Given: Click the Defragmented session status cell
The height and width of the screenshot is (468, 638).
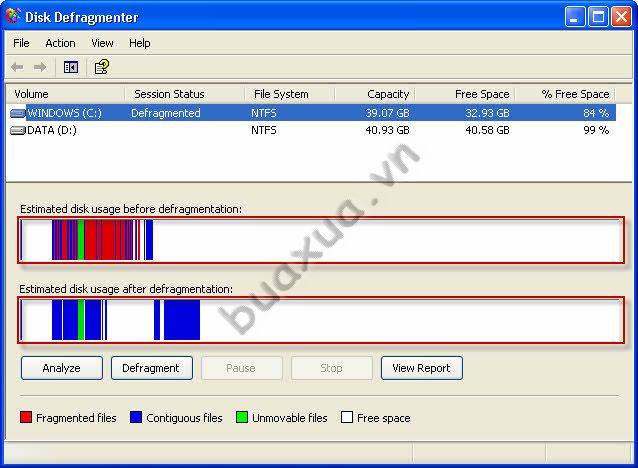Looking at the screenshot, I should tap(166, 113).
